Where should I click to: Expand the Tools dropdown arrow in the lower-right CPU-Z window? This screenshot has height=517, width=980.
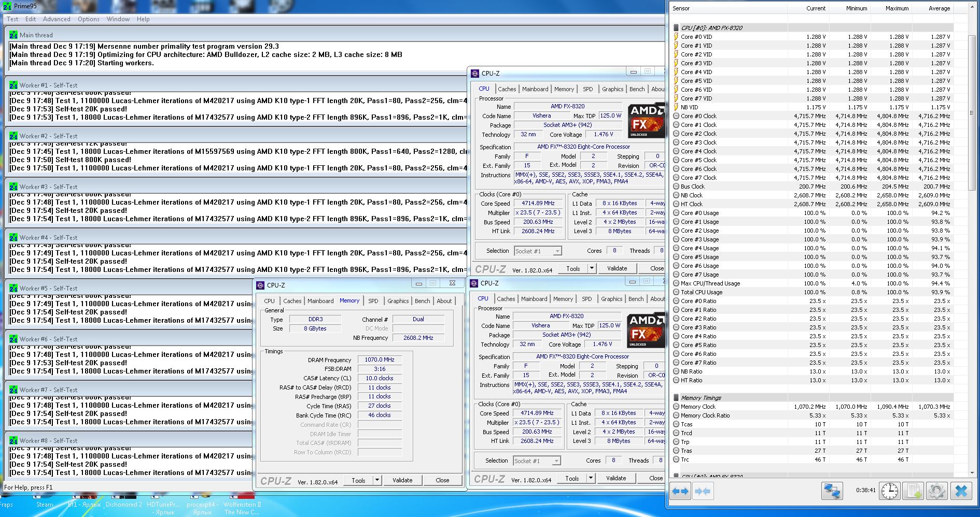[x=591, y=478]
